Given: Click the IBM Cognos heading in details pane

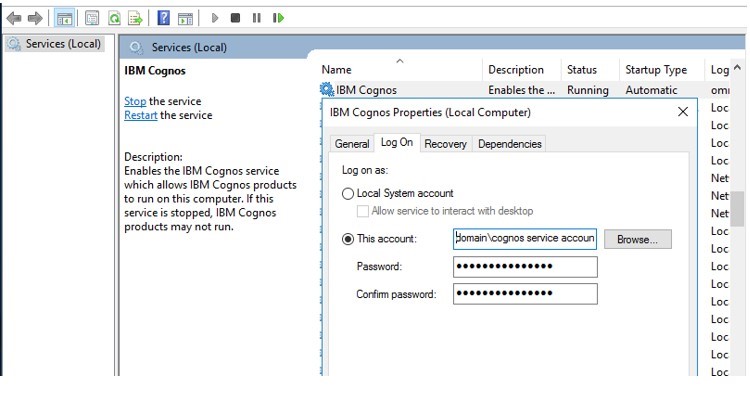Looking at the screenshot, I should pyautogui.click(x=155, y=71).
